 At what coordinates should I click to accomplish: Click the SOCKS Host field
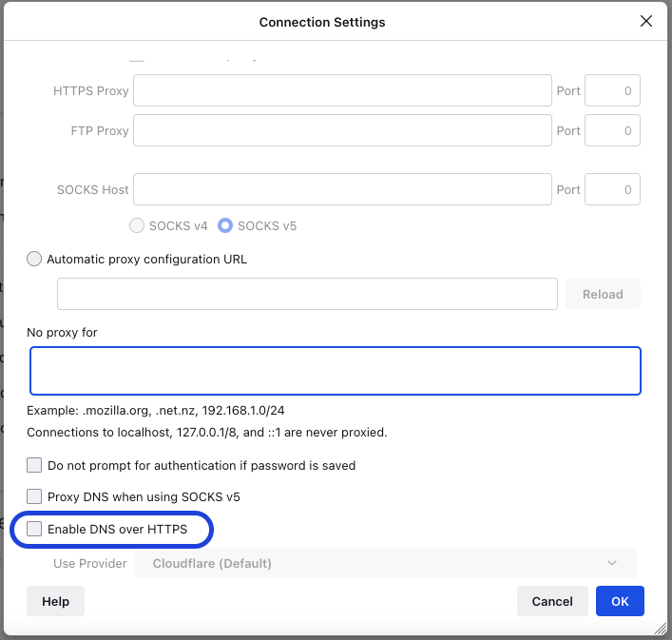(342, 189)
